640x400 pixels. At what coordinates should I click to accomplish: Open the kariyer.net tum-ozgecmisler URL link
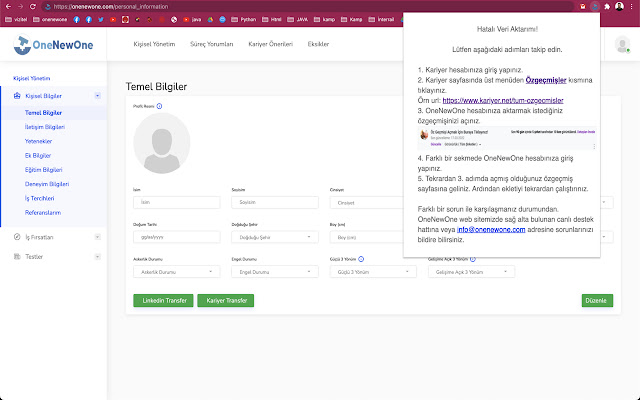(503, 100)
